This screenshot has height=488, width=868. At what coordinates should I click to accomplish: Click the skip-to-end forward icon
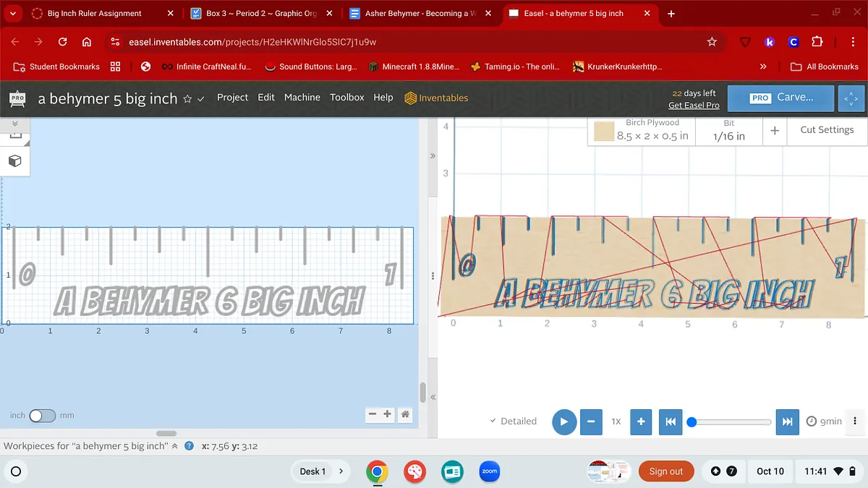[786, 421]
